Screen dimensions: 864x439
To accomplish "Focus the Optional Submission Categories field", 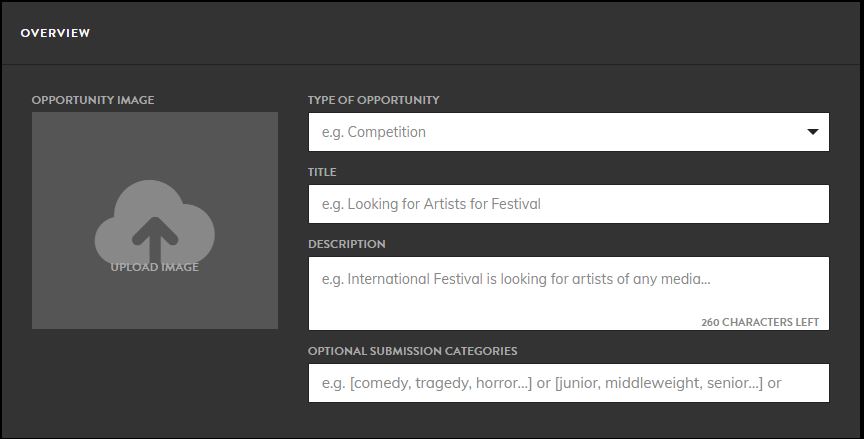I will pyautogui.click(x=569, y=383).
